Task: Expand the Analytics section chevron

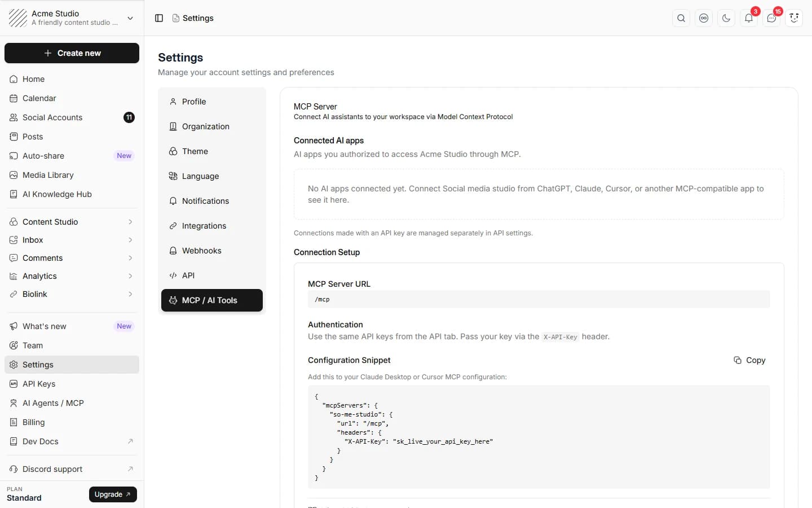Action: pos(130,276)
